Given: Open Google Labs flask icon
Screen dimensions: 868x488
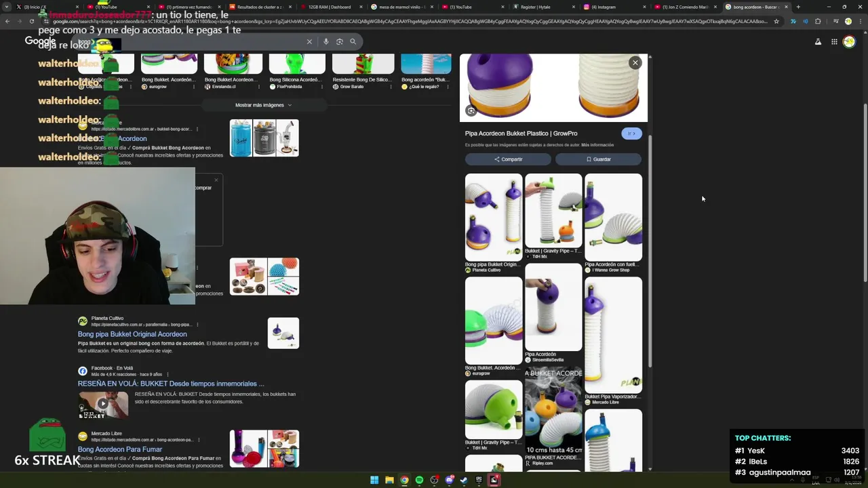Looking at the screenshot, I should 818,42.
